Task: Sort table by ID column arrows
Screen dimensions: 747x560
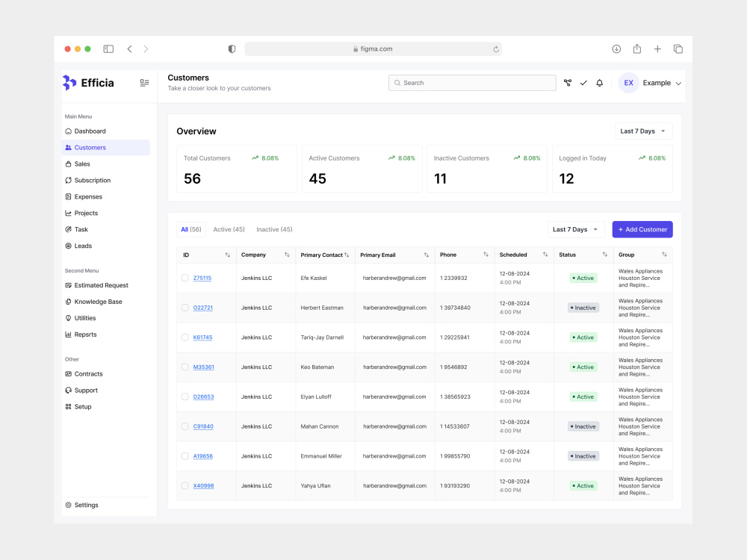Action: tap(228, 255)
